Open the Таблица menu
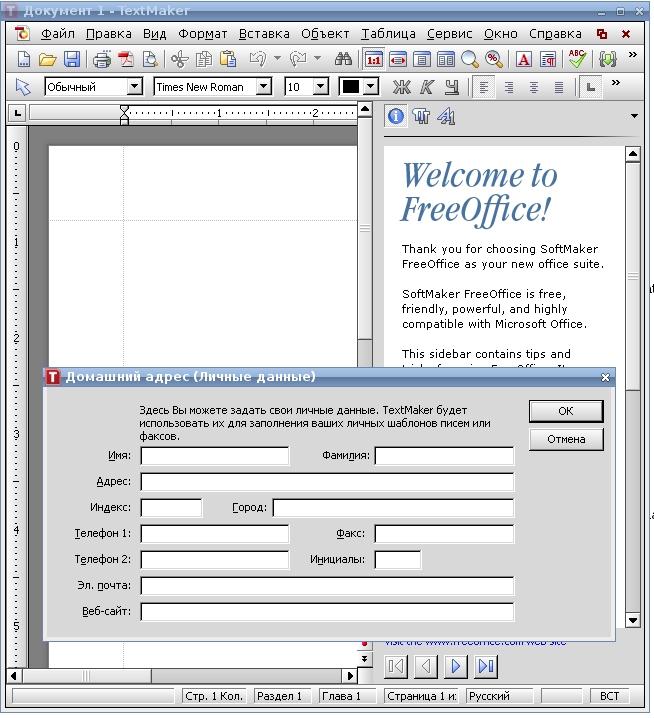654x718 pixels. pos(388,34)
